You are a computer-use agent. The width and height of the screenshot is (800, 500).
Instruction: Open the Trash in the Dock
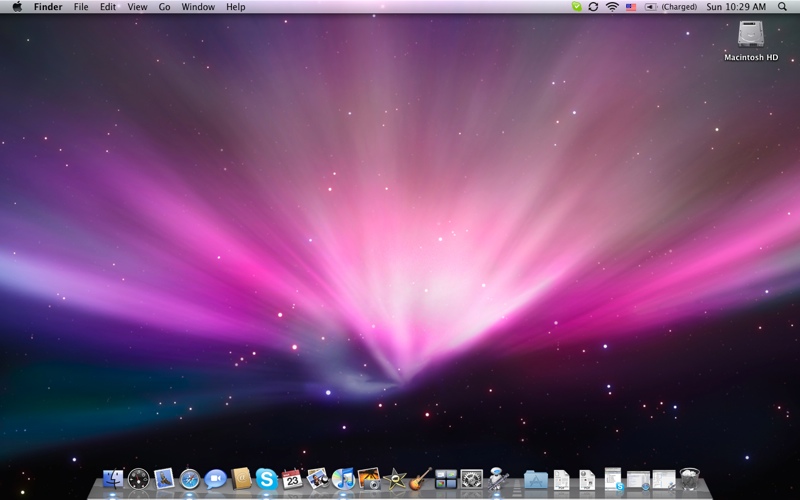[x=690, y=479]
